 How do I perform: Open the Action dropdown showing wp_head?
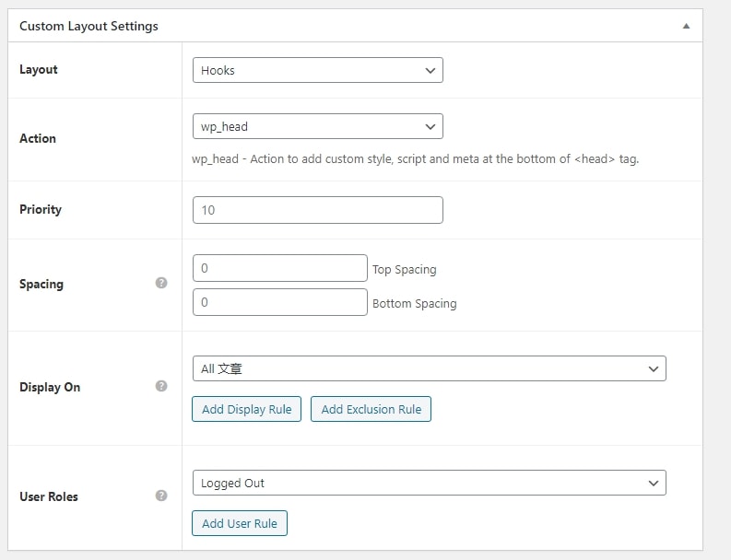click(317, 126)
